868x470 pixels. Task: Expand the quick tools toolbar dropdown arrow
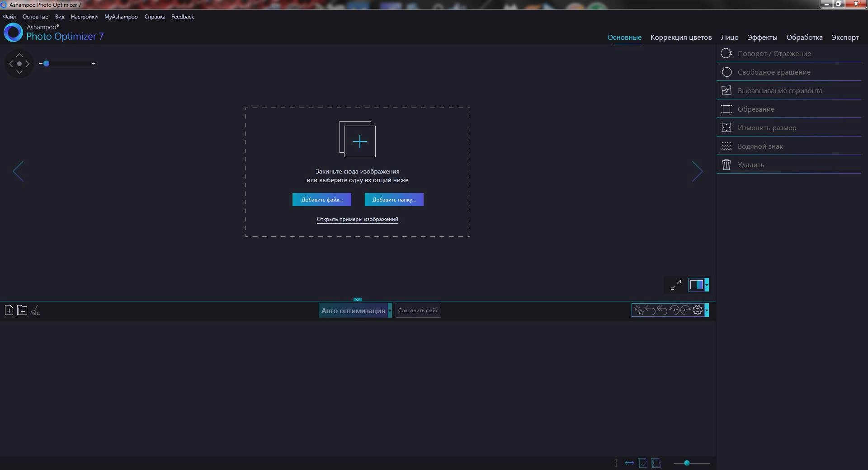click(x=707, y=310)
